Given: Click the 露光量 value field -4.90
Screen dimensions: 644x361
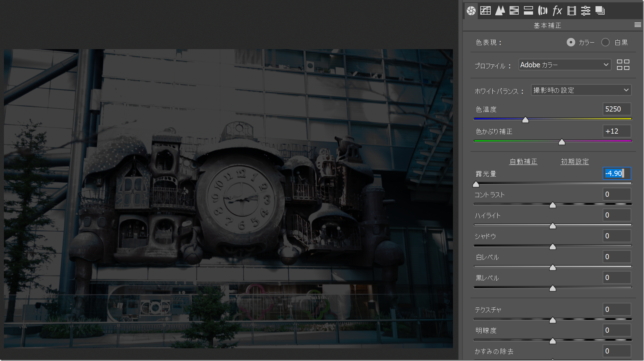Looking at the screenshot, I should pyautogui.click(x=617, y=173).
